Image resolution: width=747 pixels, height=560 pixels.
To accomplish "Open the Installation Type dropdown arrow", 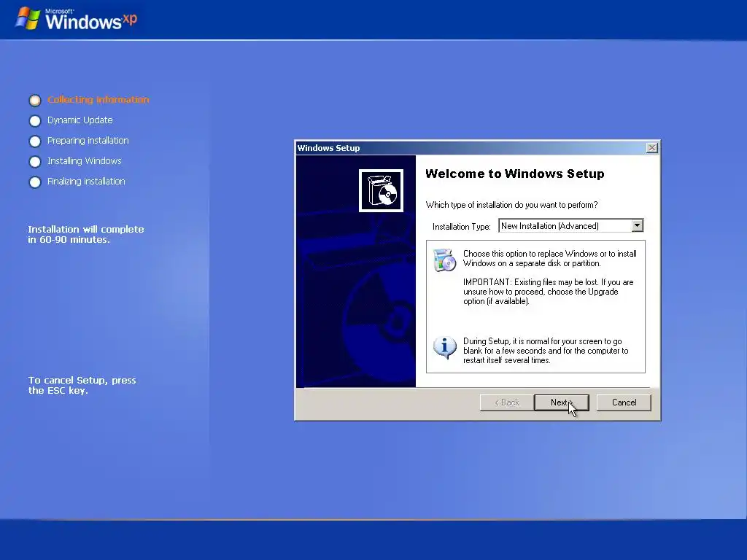I will [x=637, y=226].
